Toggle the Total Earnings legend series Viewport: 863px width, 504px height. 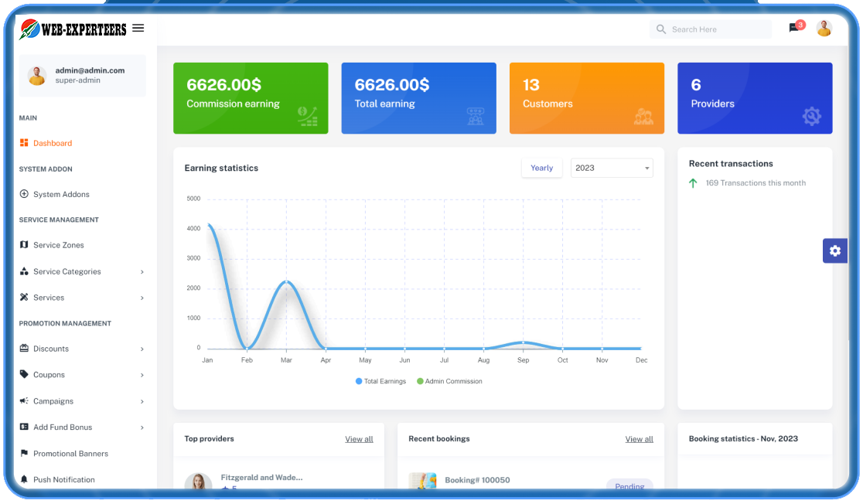point(380,381)
